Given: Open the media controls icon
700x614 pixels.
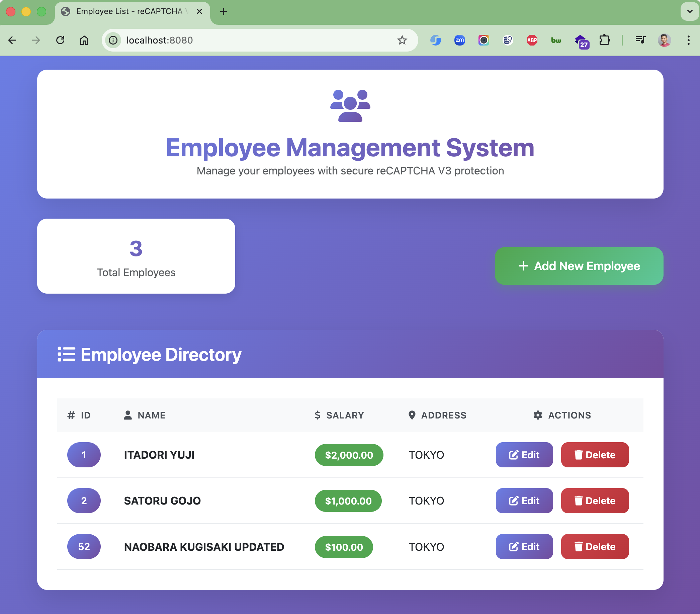Looking at the screenshot, I should tap(640, 40).
